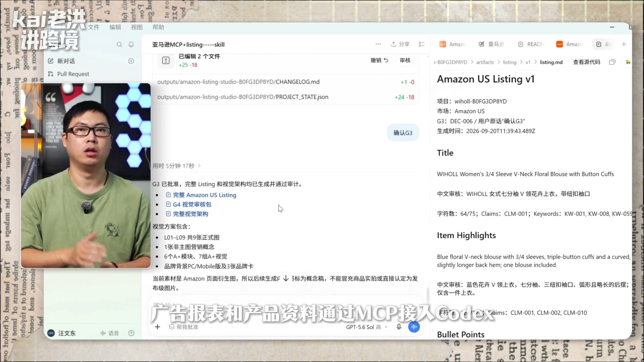Click the edited files diff icon
This screenshot has height=362, width=644.
(x=166, y=60)
